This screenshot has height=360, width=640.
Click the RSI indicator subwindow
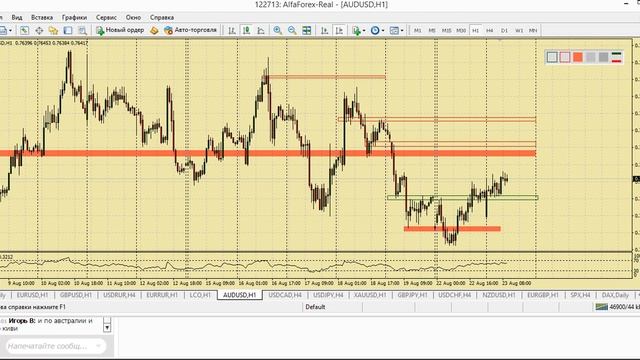click(316, 265)
